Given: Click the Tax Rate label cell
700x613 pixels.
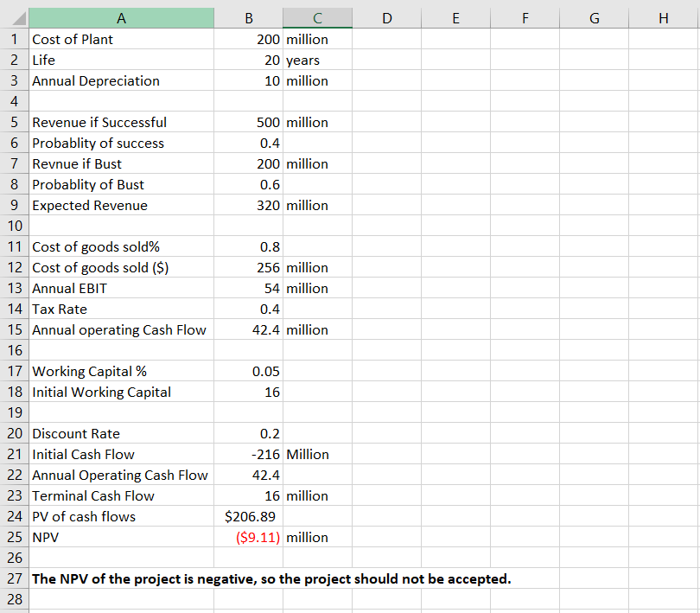Looking at the screenshot, I should 121,309.
